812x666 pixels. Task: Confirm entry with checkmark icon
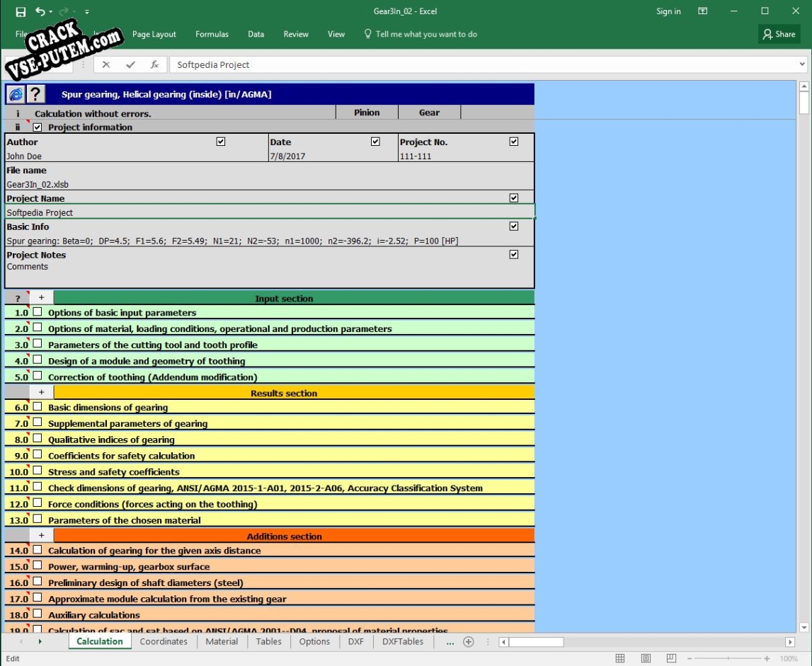pos(130,64)
